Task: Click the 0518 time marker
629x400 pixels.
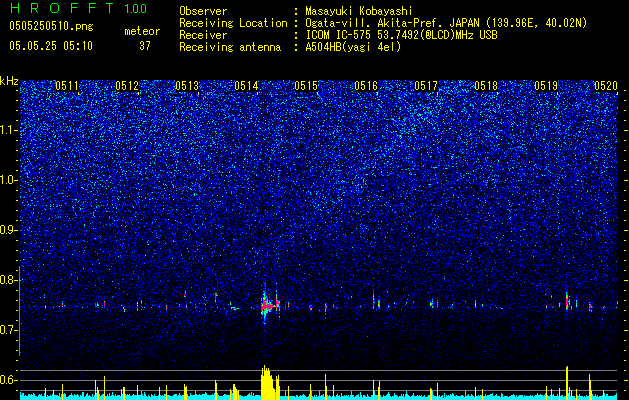Action: (486, 86)
